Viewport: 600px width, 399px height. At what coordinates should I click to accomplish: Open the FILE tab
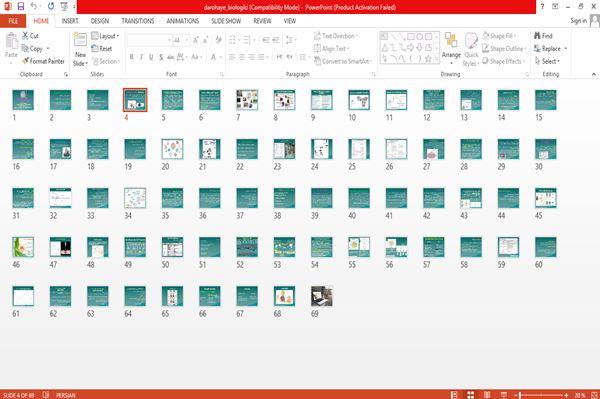point(13,21)
